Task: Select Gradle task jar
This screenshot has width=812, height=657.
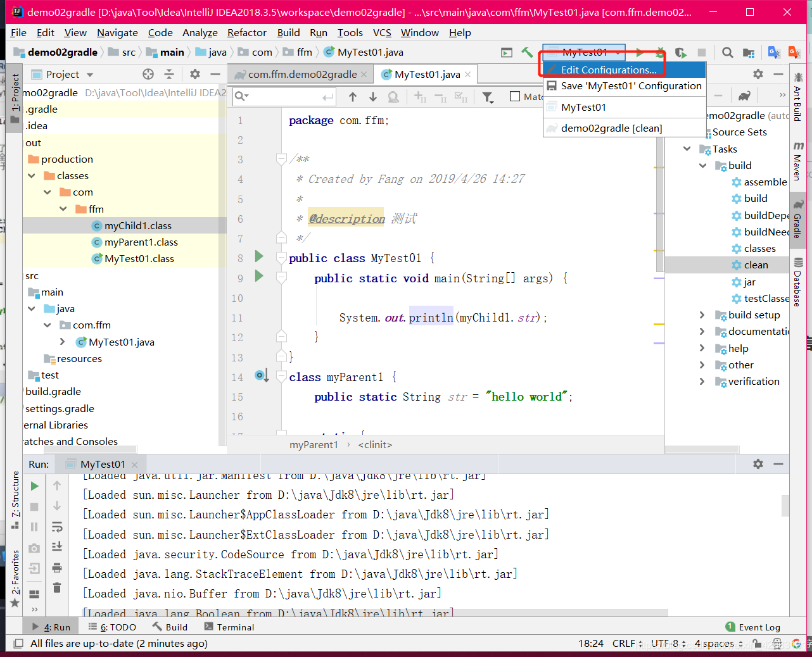Action: [744, 282]
